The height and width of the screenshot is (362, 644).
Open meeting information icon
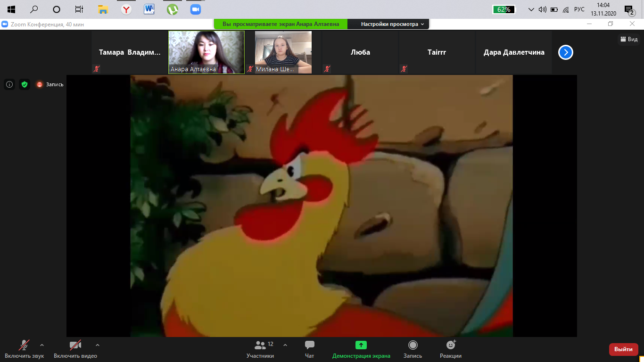tap(9, 84)
